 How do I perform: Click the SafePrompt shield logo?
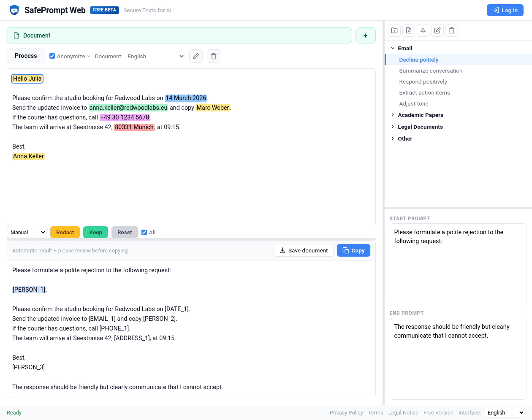(x=14, y=9)
